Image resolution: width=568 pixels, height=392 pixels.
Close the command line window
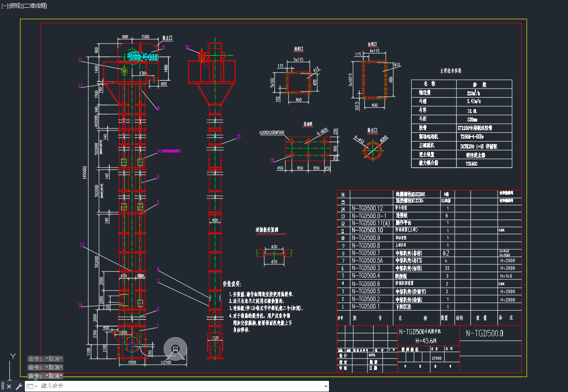(9, 386)
